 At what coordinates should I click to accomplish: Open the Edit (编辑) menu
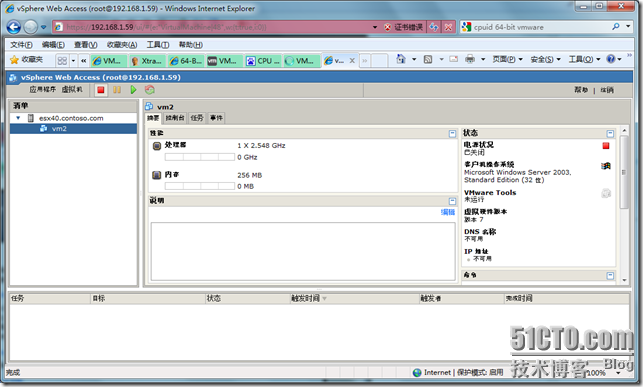click(53, 45)
